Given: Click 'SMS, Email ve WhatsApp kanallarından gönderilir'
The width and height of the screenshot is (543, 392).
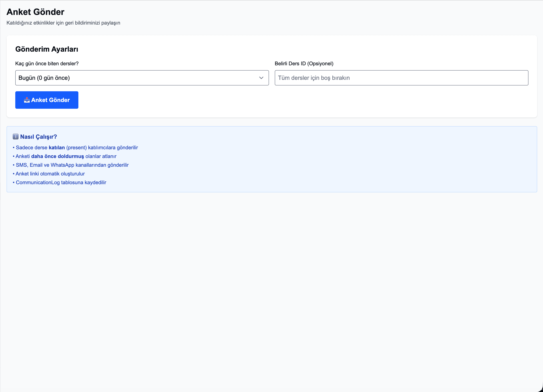Looking at the screenshot, I should tap(71, 165).
